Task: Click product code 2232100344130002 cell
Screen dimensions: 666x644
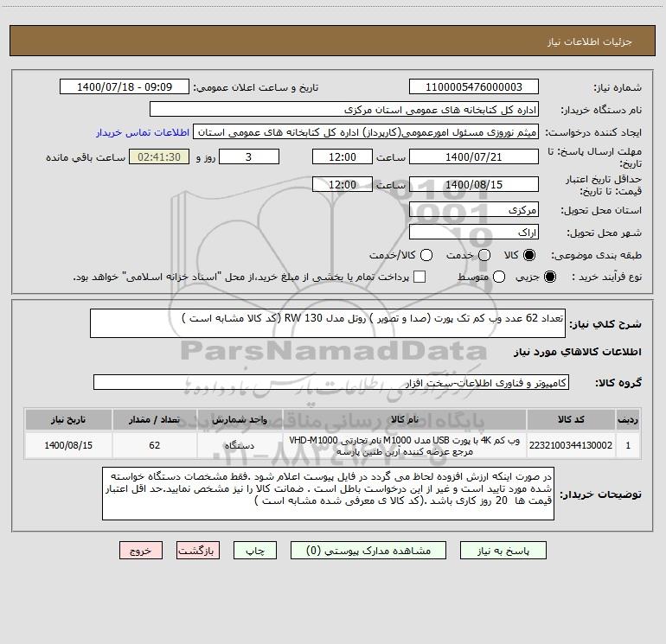Action: coord(571,445)
